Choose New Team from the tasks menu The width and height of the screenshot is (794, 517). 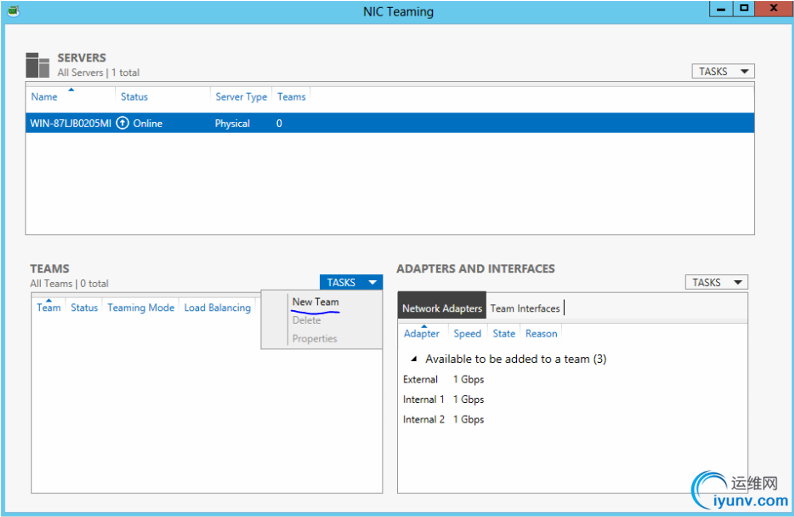315,302
